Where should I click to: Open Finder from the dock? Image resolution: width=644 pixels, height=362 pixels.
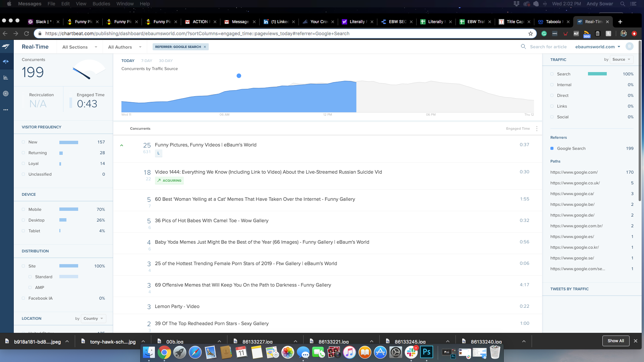pos(149,352)
